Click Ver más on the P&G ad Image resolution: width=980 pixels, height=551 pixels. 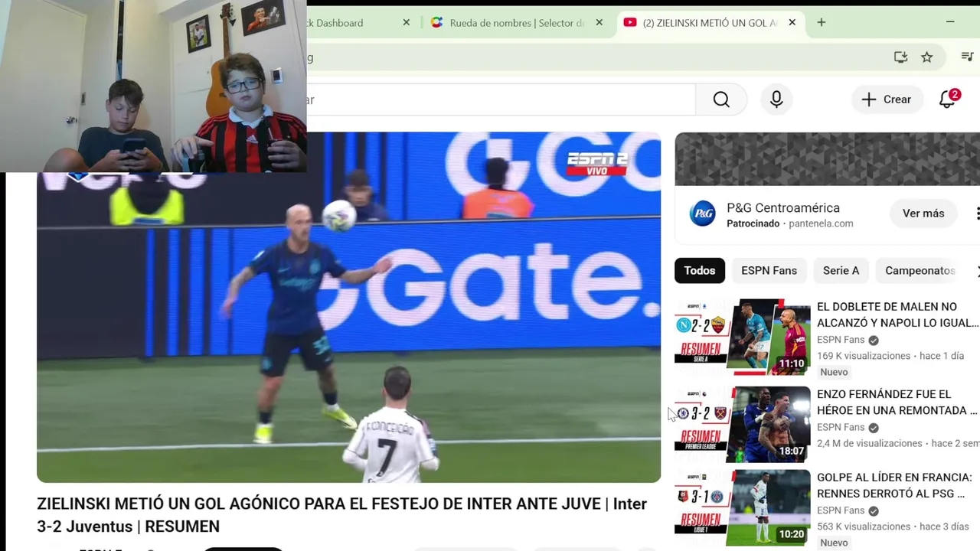[x=923, y=214]
